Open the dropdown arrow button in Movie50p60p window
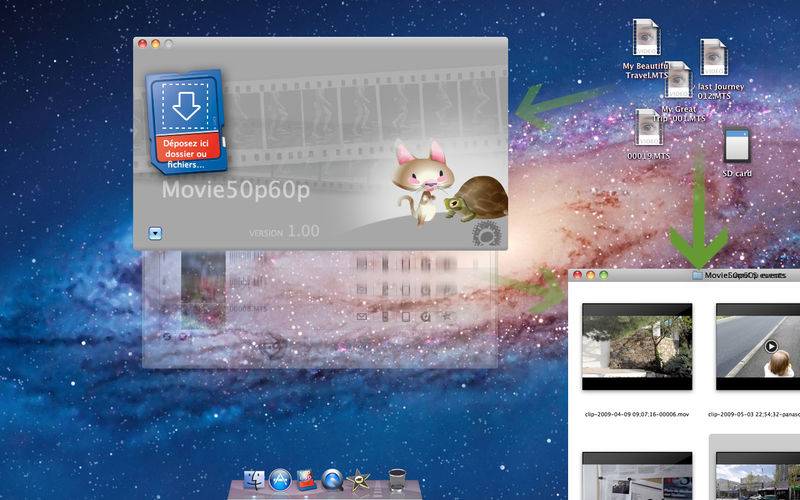The image size is (800, 500). [155, 234]
